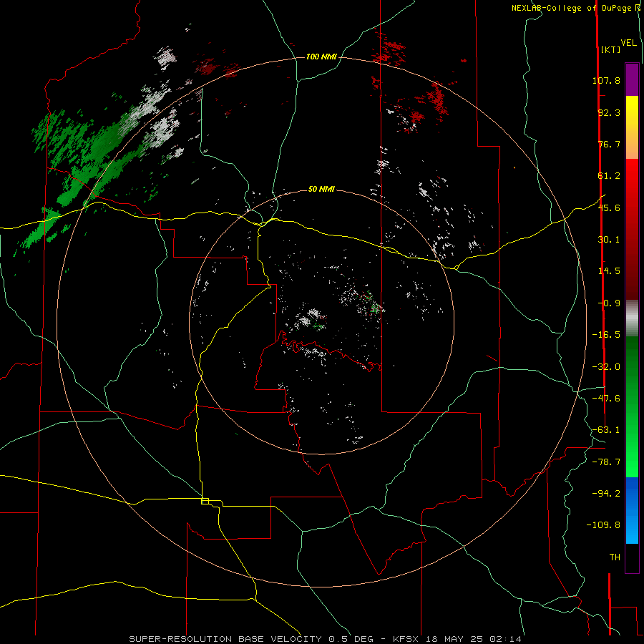Screen dimensions: 644x644
Task: Click the 61.2 velocity scale value
Action: tap(609, 176)
